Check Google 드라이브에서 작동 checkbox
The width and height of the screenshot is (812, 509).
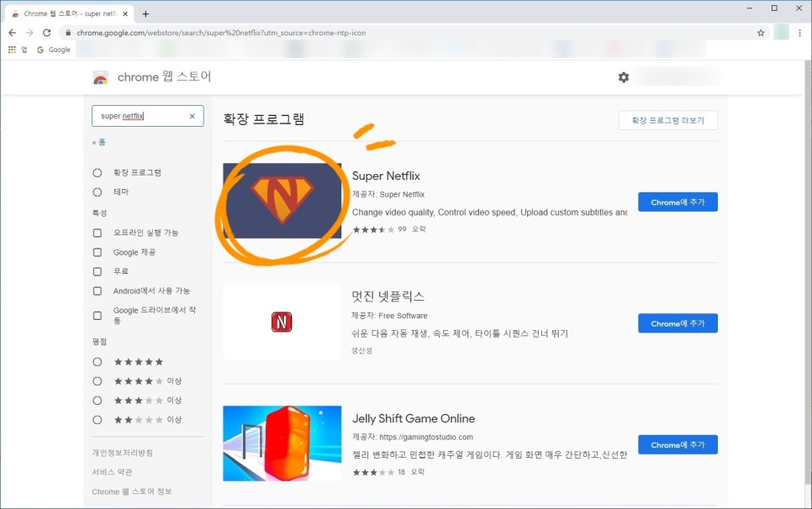[x=98, y=316]
